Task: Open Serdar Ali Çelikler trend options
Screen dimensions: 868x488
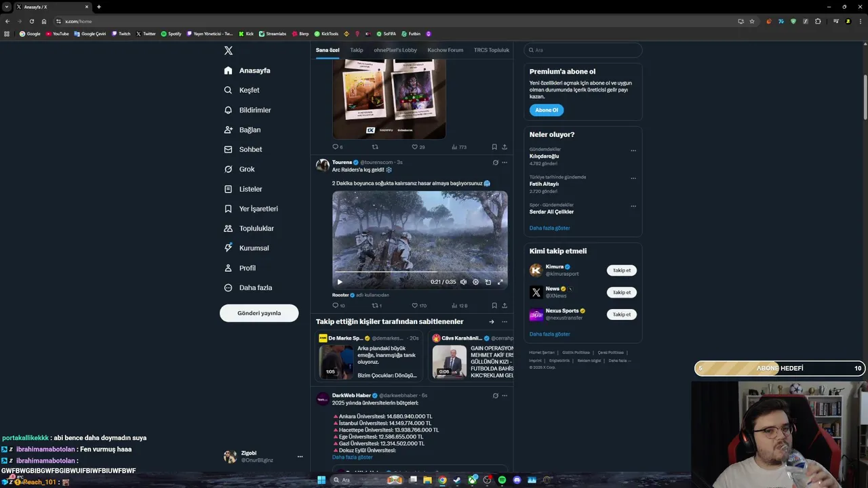Action: coord(633,206)
